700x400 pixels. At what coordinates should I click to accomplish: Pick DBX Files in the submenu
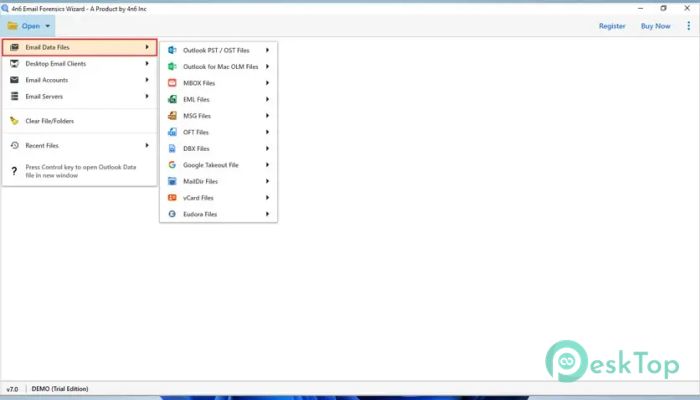(x=218, y=148)
